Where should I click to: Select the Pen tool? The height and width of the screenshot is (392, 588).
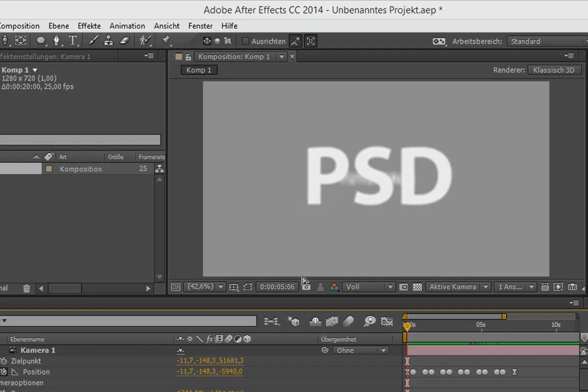[56, 41]
